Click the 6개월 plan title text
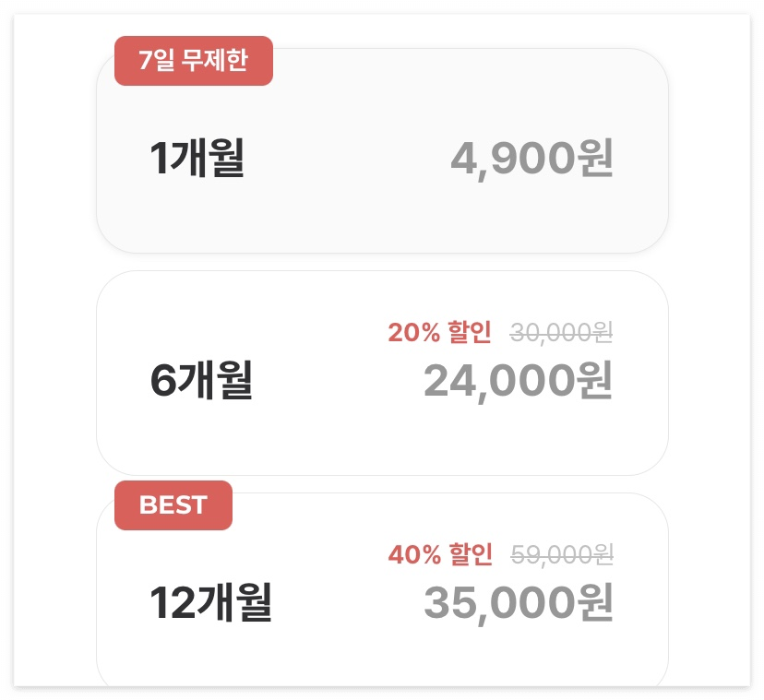 click(201, 380)
